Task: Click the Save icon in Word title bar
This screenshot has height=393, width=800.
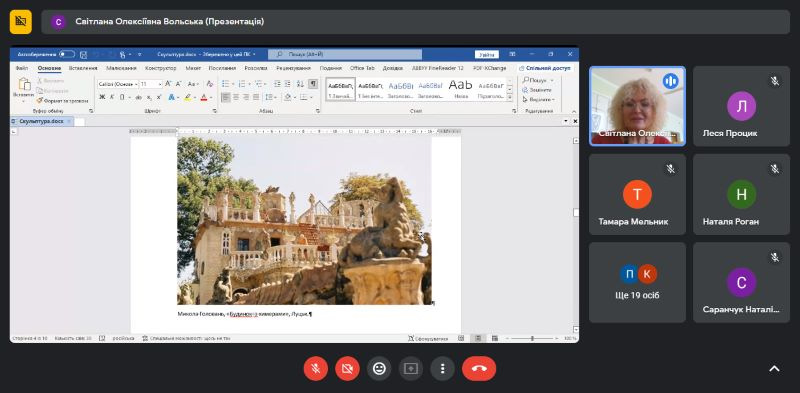Action: (x=84, y=54)
